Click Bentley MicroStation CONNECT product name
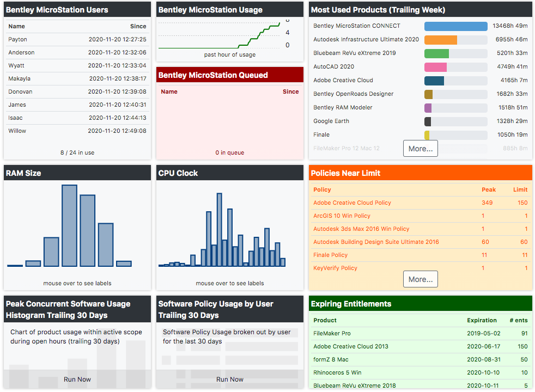This screenshot has height=392, width=535. (356, 26)
